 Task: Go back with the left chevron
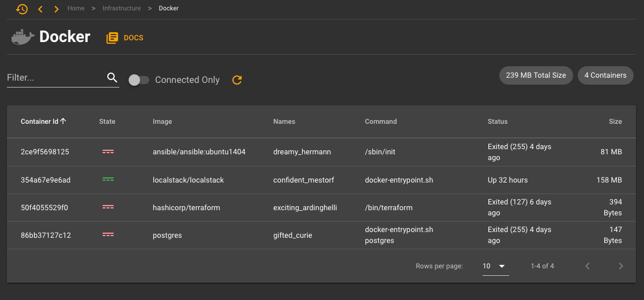point(40,9)
